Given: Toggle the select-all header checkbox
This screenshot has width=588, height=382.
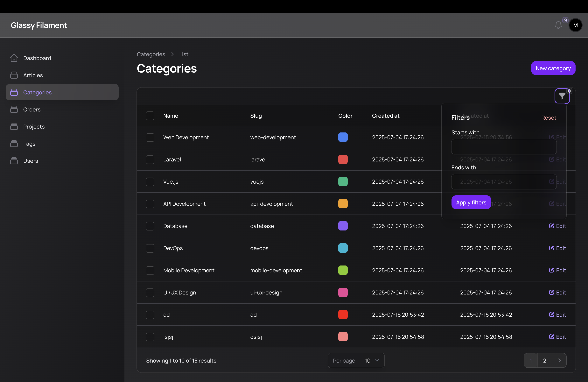Looking at the screenshot, I should 150,116.
